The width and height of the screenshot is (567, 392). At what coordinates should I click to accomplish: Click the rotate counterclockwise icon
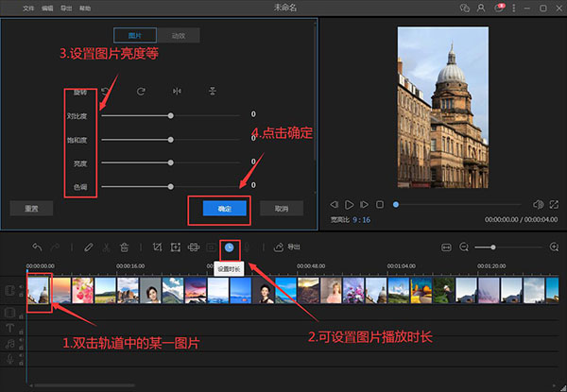105,91
